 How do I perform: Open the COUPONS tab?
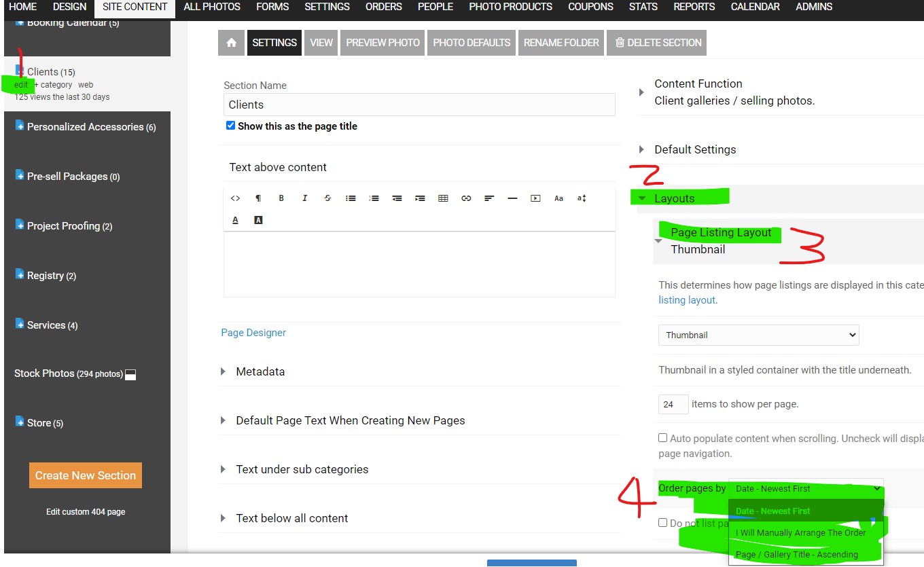pyautogui.click(x=591, y=7)
